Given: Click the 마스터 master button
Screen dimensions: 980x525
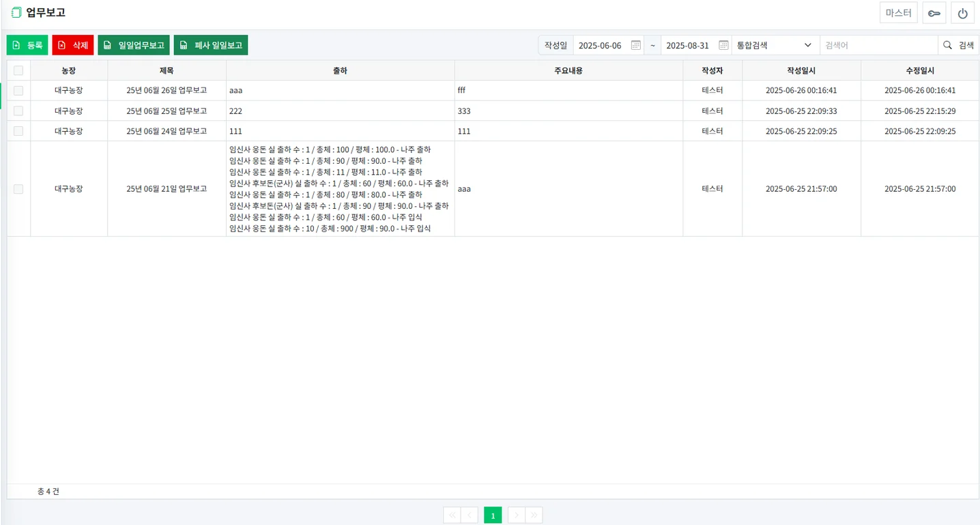Looking at the screenshot, I should [898, 12].
